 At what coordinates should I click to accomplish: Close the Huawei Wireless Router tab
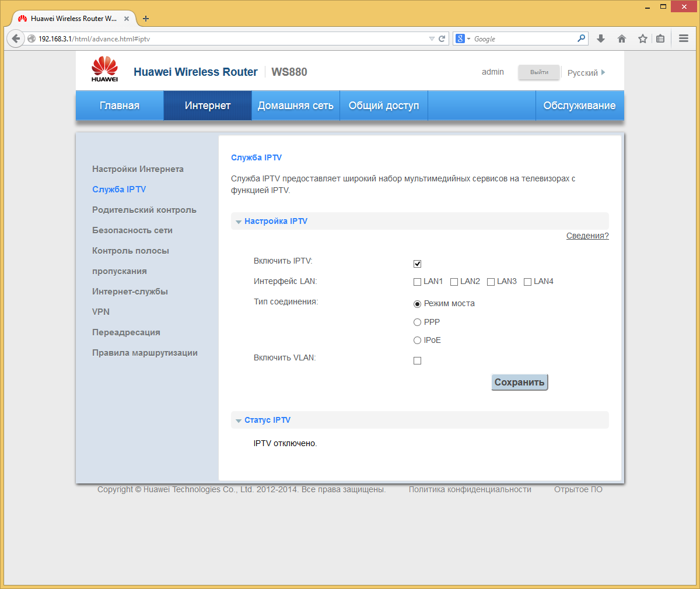[127, 19]
